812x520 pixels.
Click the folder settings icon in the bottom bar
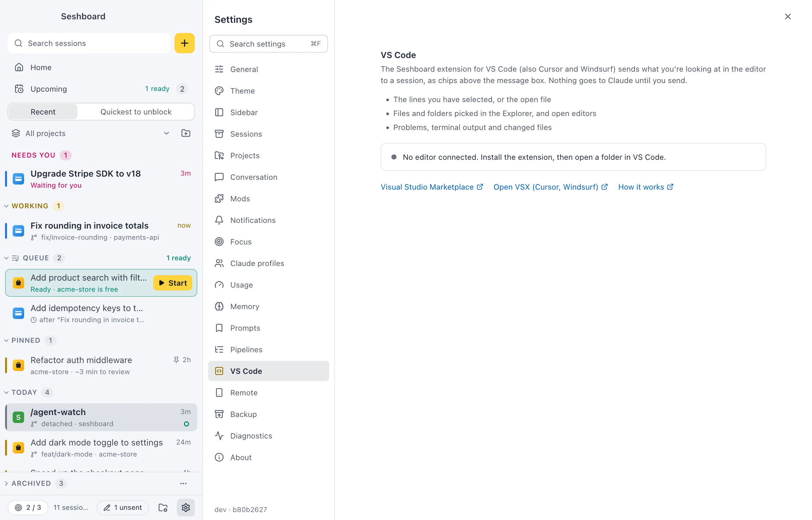pos(163,507)
